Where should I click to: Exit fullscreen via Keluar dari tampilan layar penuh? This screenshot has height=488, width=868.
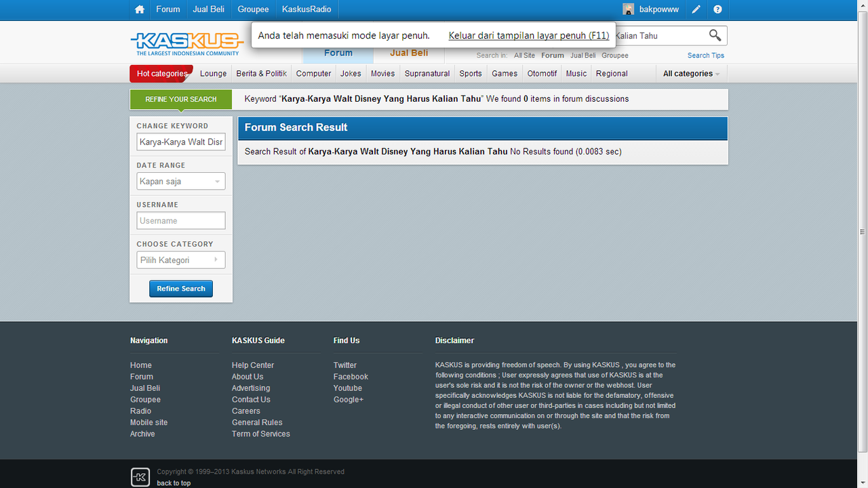529,35
